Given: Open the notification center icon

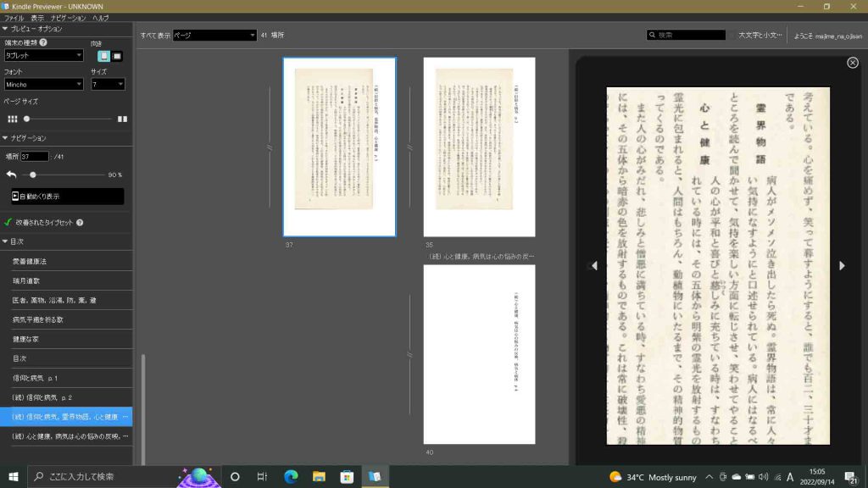Looking at the screenshot, I should point(851,476).
